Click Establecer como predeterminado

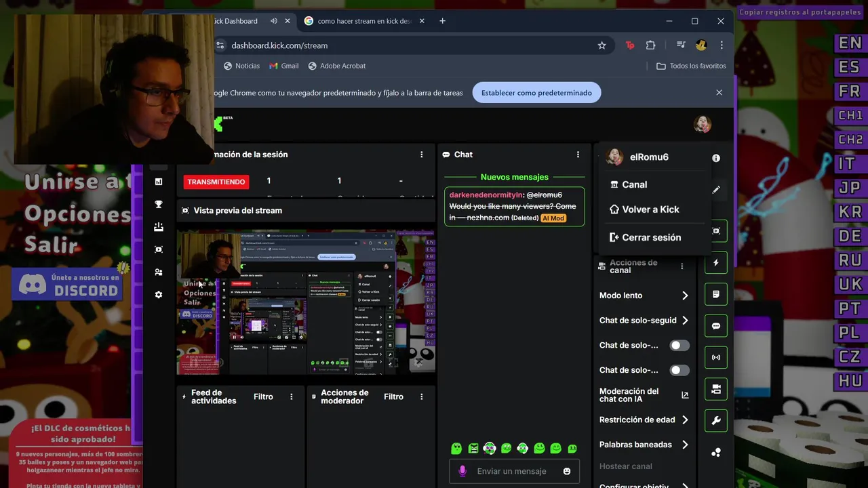[536, 93]
